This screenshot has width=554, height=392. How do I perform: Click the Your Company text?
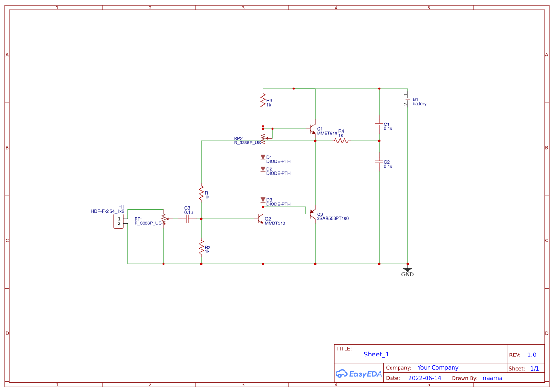[437, 367]
